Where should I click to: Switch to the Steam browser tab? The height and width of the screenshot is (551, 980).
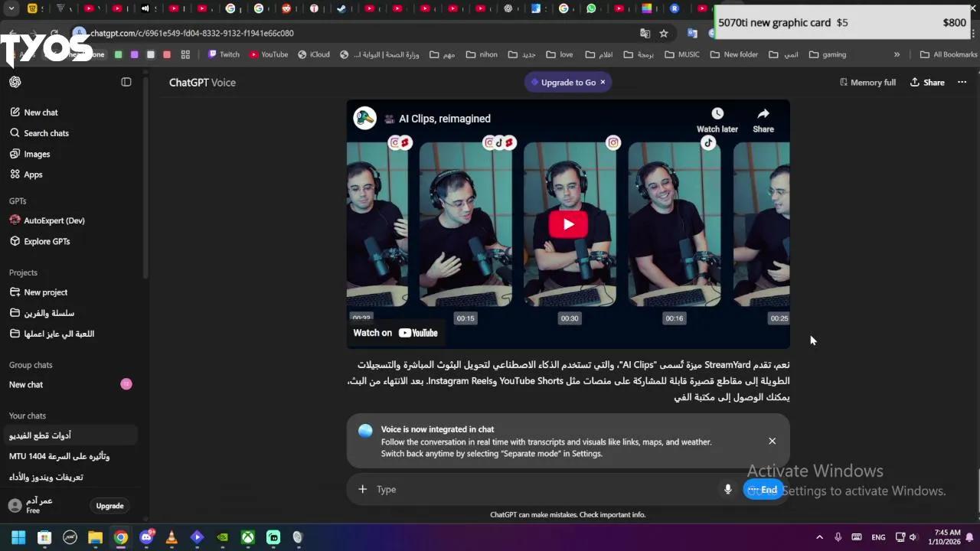[341, 8]
